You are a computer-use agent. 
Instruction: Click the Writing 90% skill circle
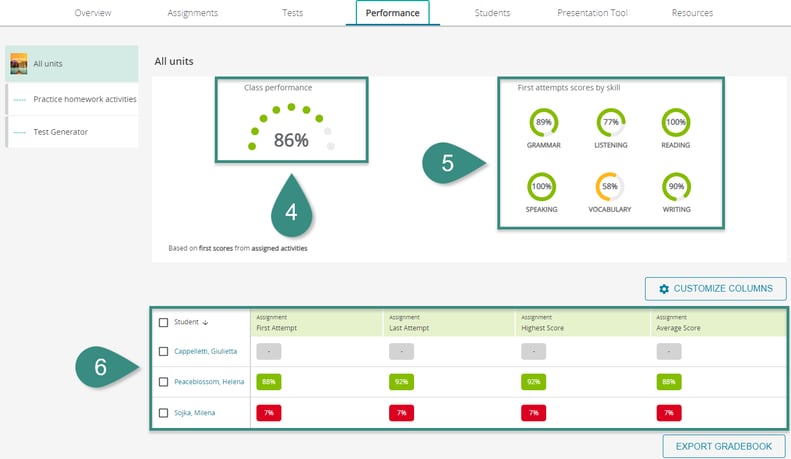[x=677, y=187]
